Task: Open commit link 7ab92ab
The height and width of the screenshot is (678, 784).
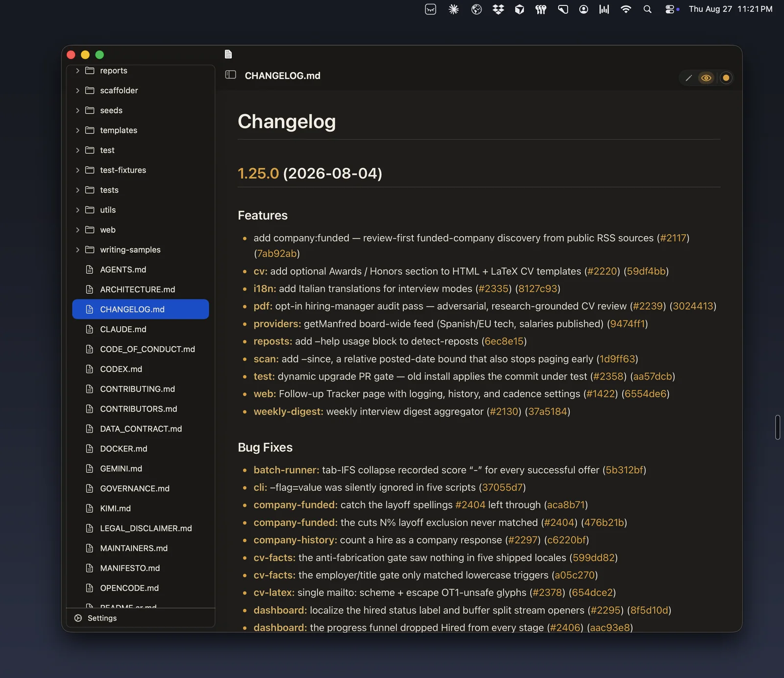Action: point(277,254)
